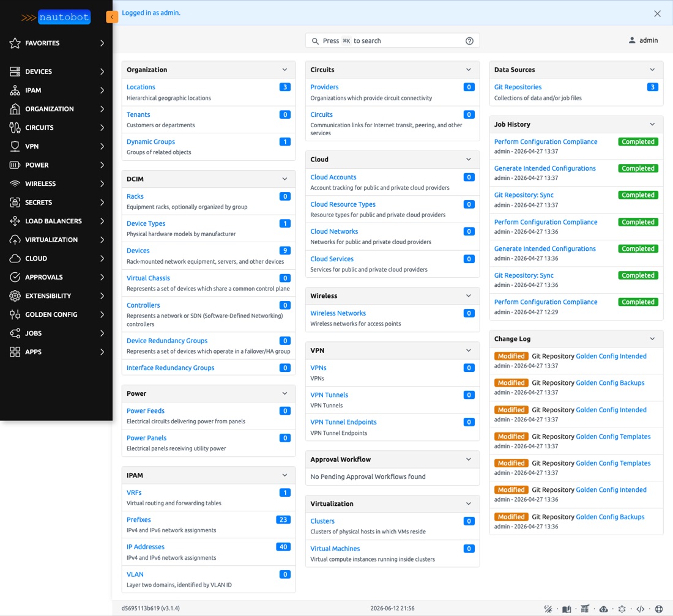
Task: Open the Git Repositories link
Action: pos(518,87)
